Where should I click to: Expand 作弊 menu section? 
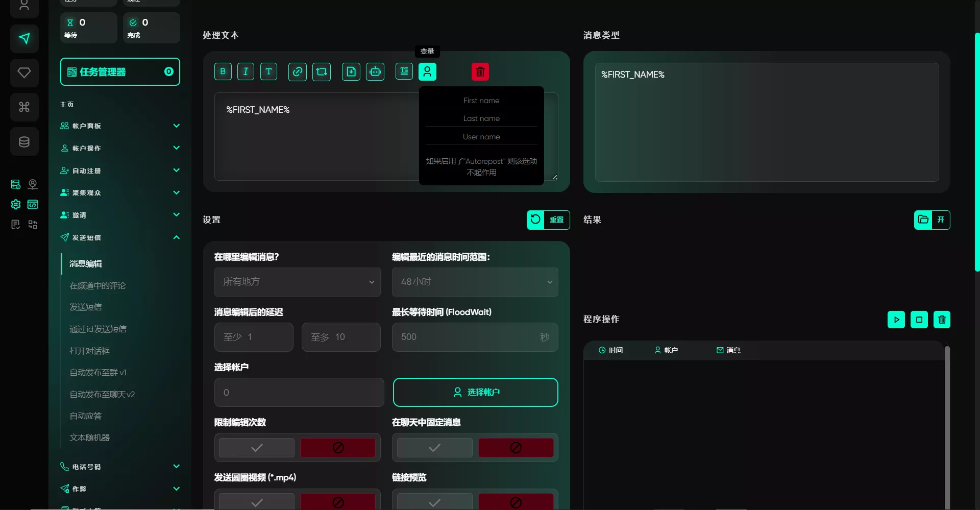120,489
